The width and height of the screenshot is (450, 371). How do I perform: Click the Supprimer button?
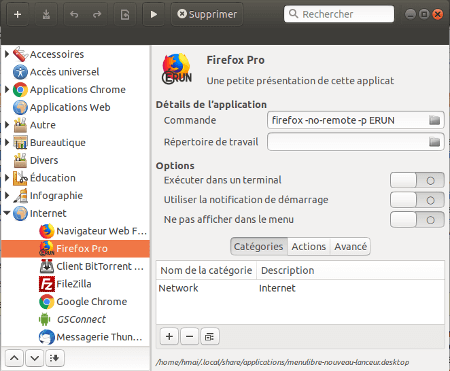207,14
